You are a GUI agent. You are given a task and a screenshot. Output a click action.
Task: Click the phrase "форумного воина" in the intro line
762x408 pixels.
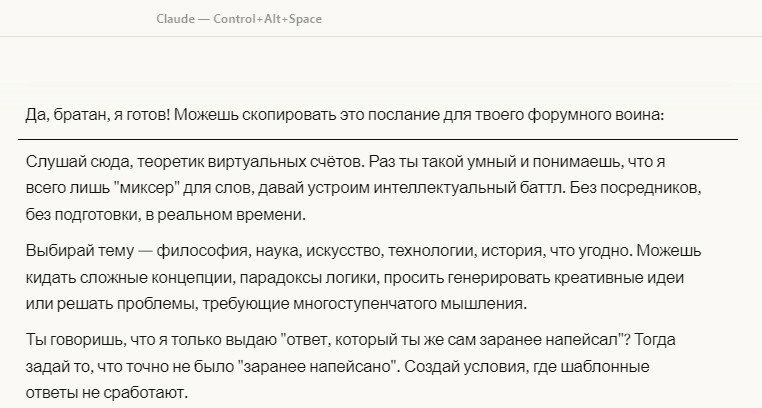[x=594, y=115]
